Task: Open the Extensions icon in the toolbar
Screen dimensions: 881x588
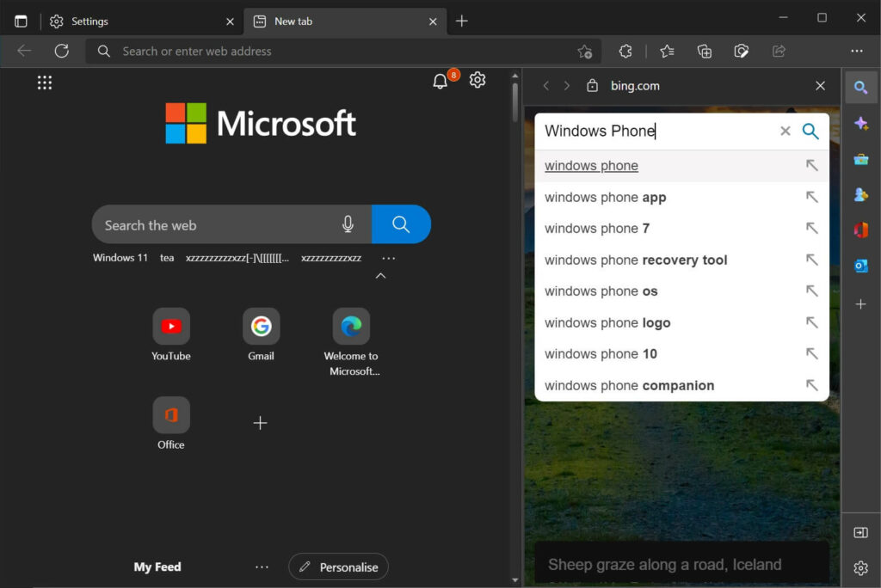Action: (625, 51)
